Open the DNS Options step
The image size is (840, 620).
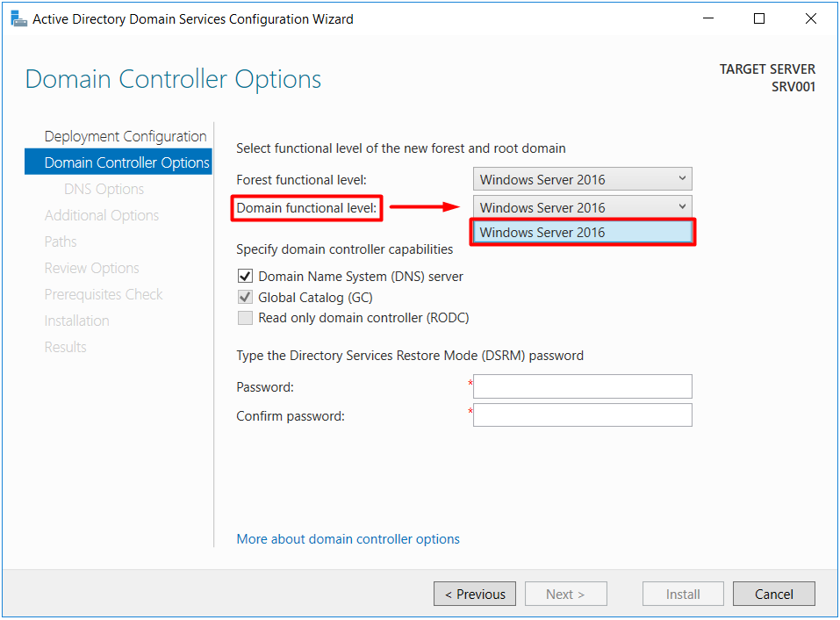104,189
